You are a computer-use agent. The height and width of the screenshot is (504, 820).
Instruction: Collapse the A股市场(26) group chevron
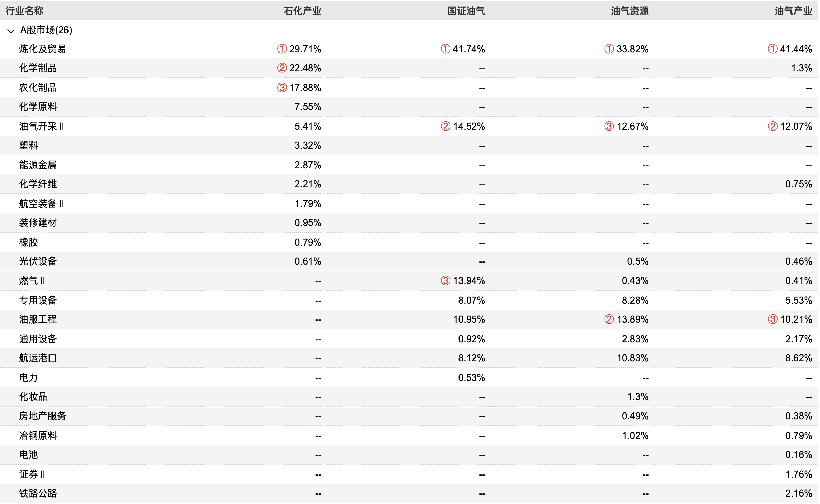point(11,31)
